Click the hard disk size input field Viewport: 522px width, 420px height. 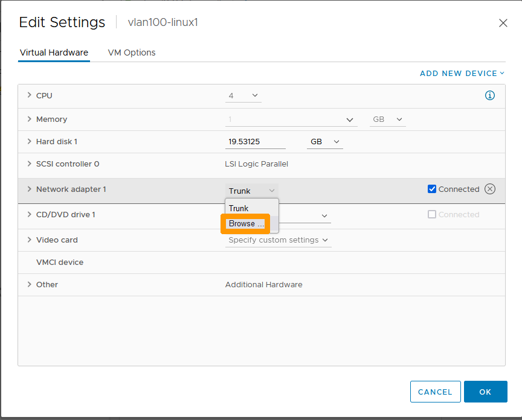255,141
